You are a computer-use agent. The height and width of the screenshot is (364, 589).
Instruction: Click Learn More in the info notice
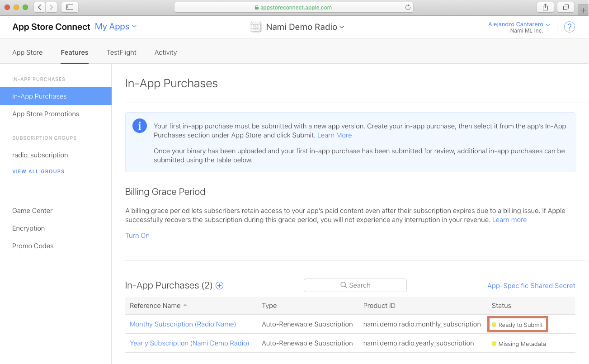(335, 135)
